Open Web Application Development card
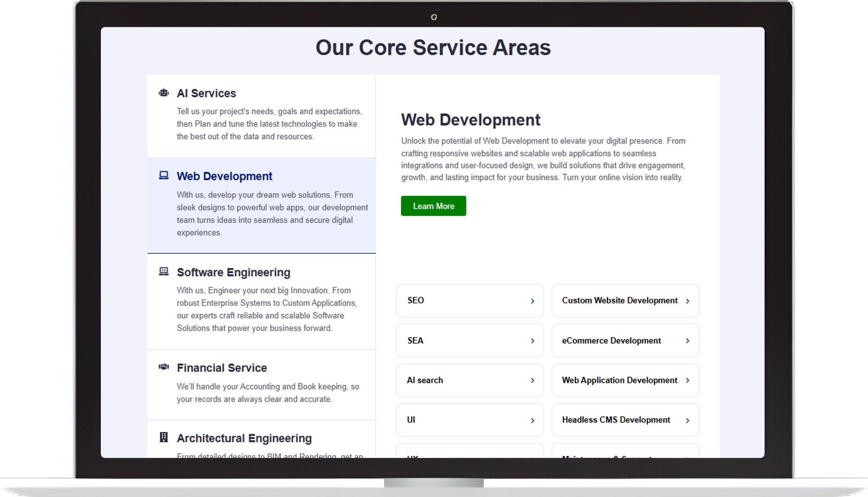Viewport: 868px width, 497px height. [x=625, y=380]
